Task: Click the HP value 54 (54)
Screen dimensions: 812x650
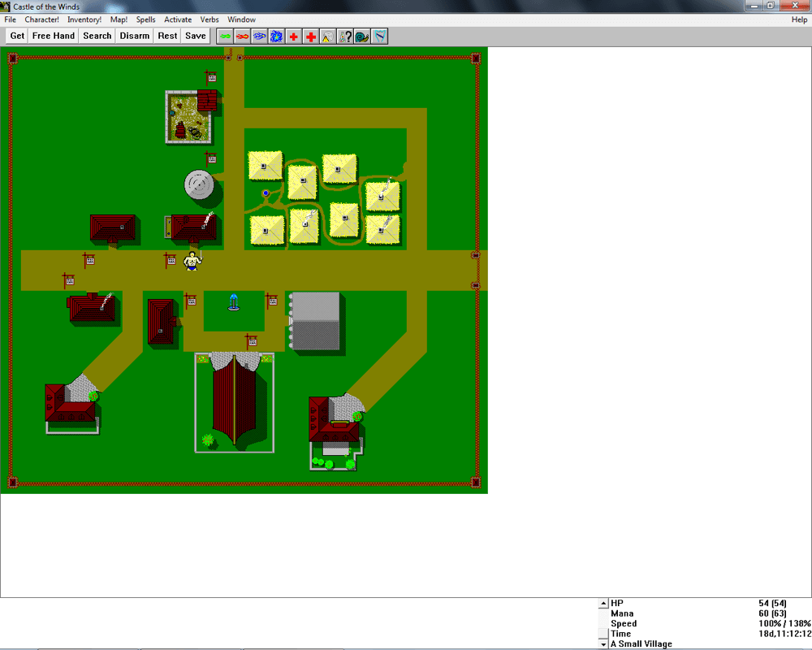Action: tap(772, 604)
